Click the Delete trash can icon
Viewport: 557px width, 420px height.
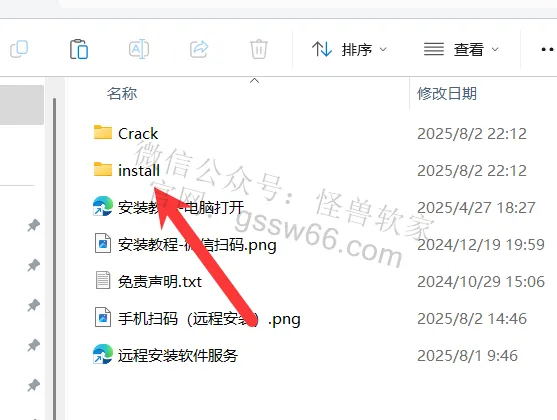coord(259,49)
